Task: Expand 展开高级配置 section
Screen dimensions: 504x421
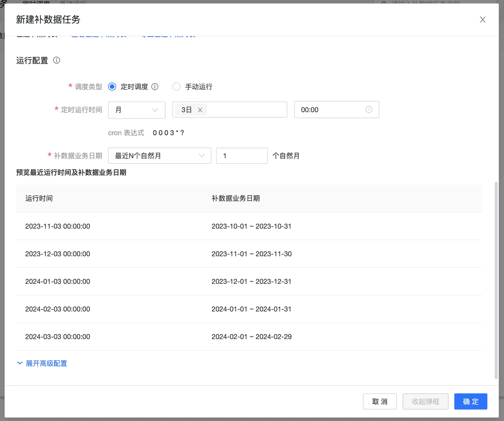Action: [x=42, y=363]
